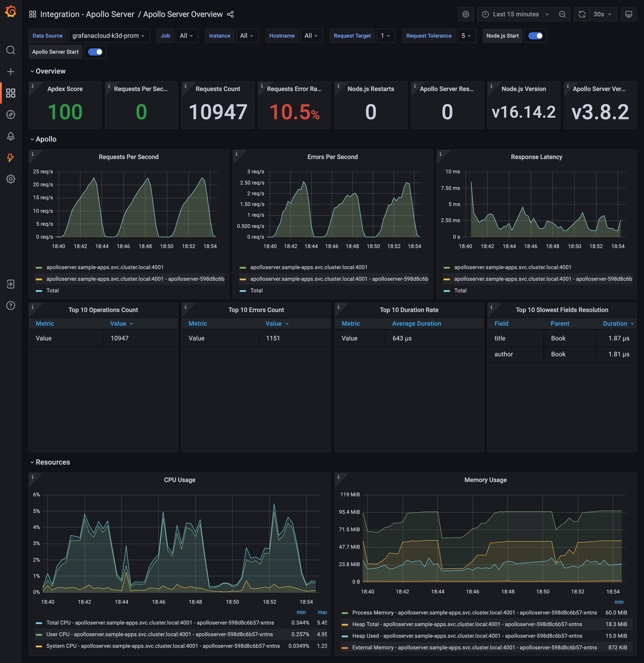Open Explore with the compass icon
This screenshot has width=644, height=663.
[x=11, y=115]
